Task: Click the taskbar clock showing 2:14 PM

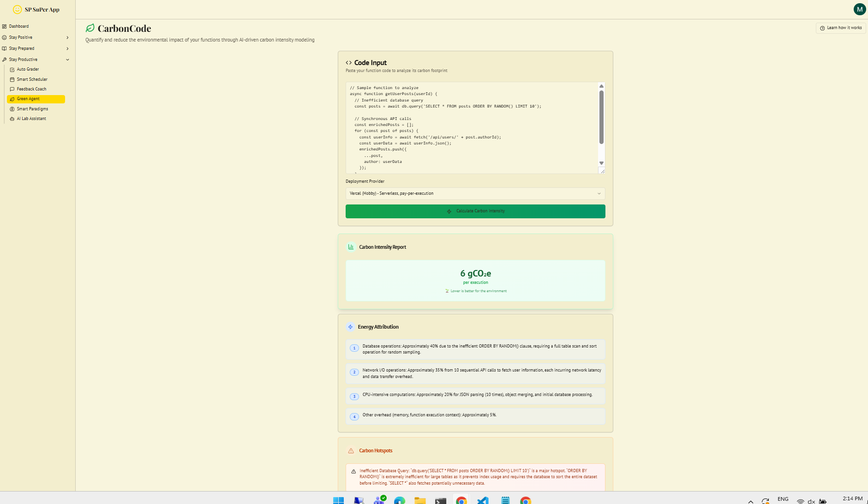Action: click(852, 499)
